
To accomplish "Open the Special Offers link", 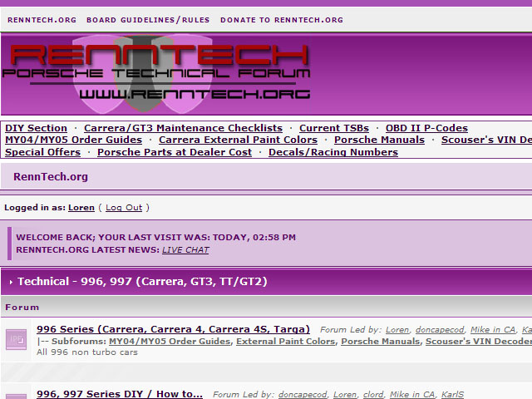I will (x=42, y=152).
